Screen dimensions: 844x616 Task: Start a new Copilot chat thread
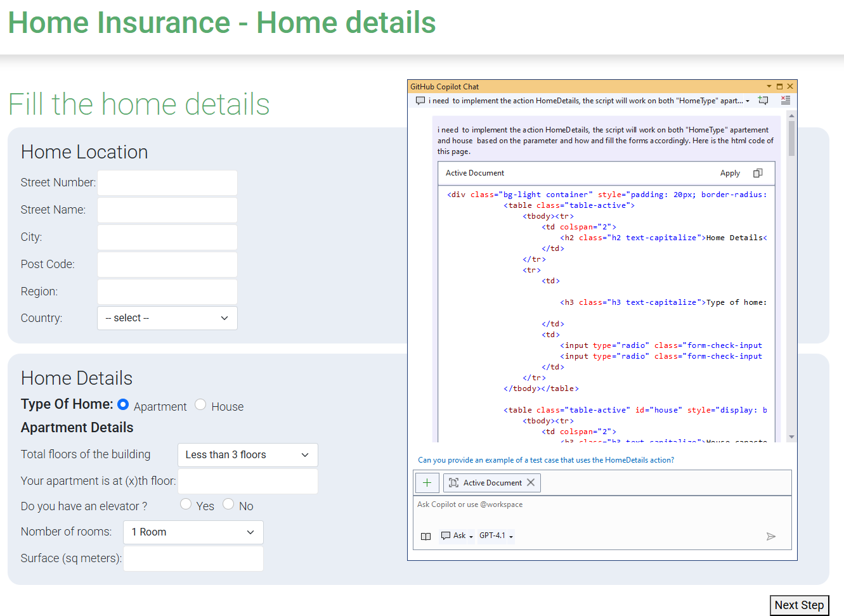pos(763,101)
